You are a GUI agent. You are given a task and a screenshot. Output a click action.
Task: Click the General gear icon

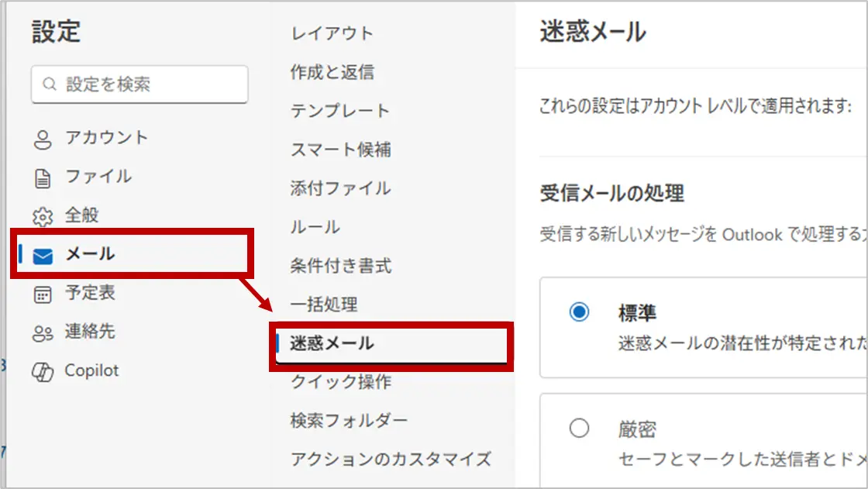point(42,217)
